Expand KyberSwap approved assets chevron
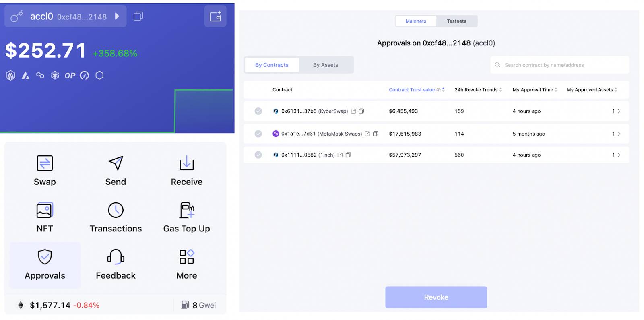The width and height of the screenshot is (644, 320). [619, 111]
